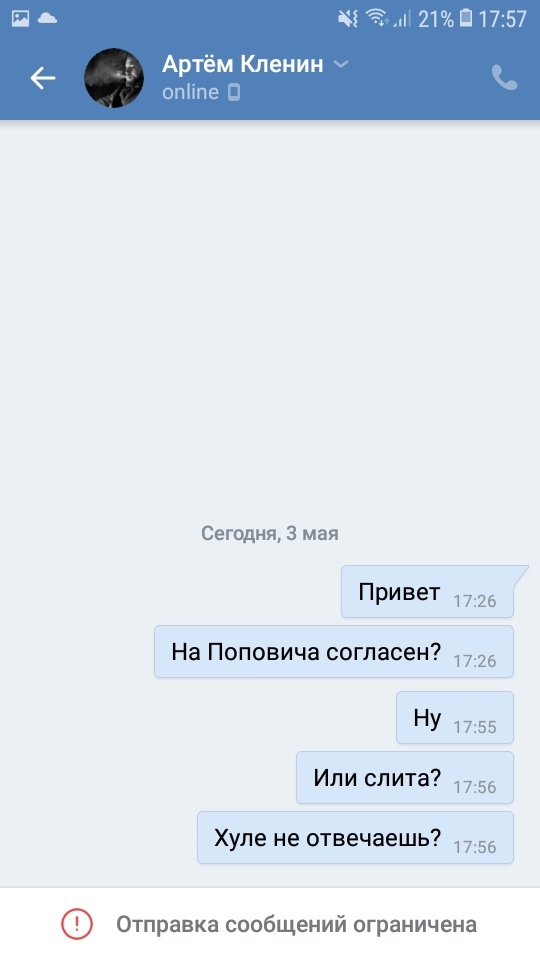Tap the red exclamation warning icon
This screenshot has height=960, width=540.
[77, 923]
